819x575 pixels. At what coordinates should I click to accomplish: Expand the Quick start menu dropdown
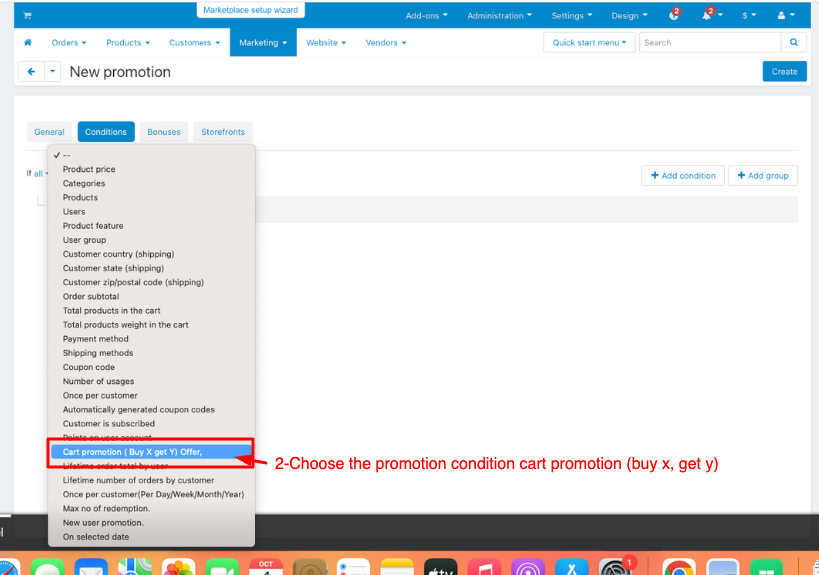(x=590, y=43)
